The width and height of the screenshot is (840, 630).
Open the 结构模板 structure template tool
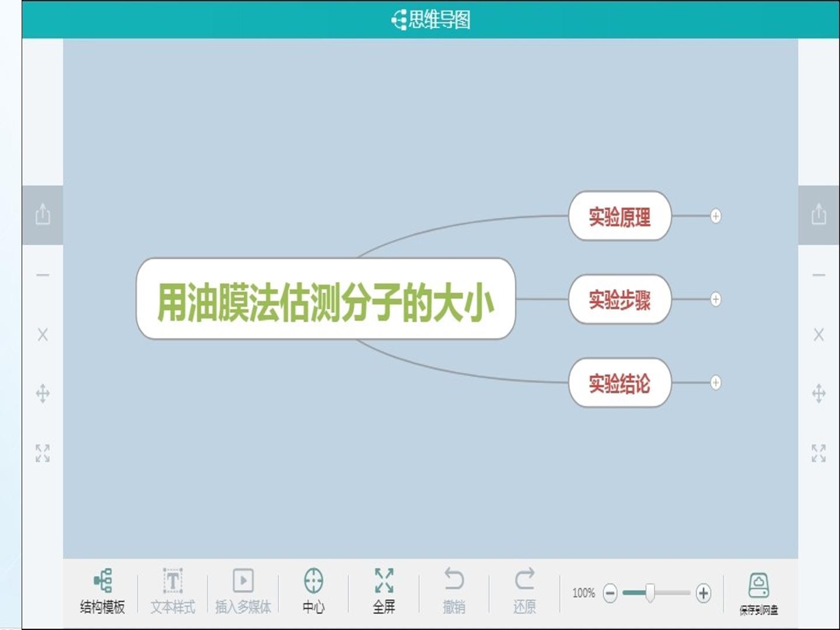click(103, 591)
